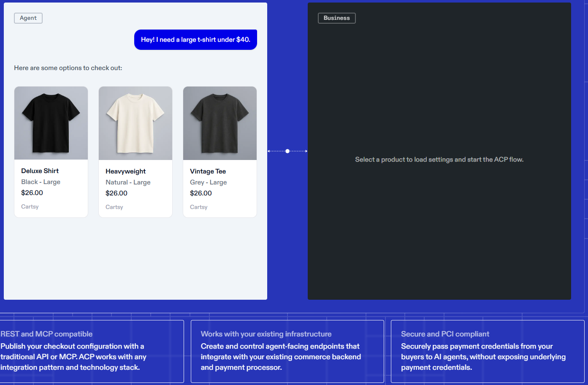Screen dimensions: 588x385
Task: Click the Cartsy merchant label under Heavyweight
Action: click(114, 207)
